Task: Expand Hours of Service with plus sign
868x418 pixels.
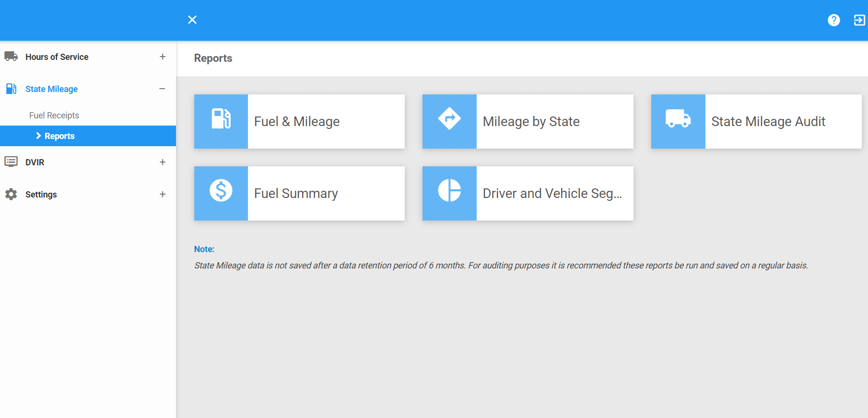Action: [163, 57]
